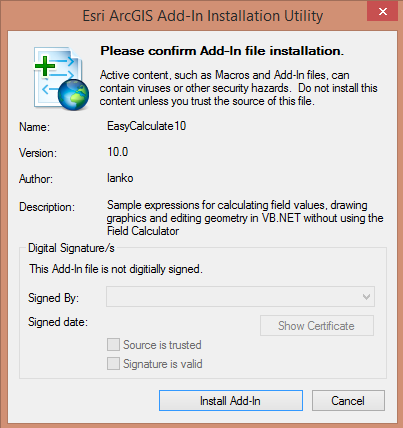Open Show Certificate details
This screenshot has height=428, width=403.
[x=317, y=326]
